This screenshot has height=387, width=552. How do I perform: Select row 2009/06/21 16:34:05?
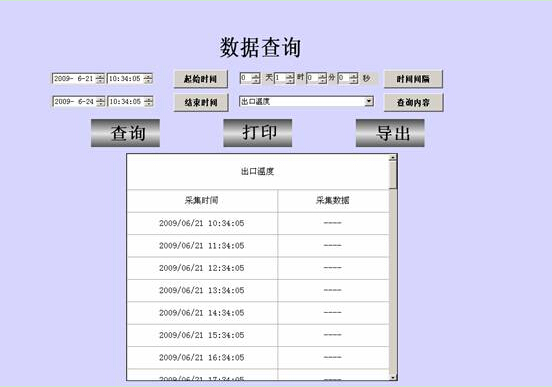tap(258, 357)
